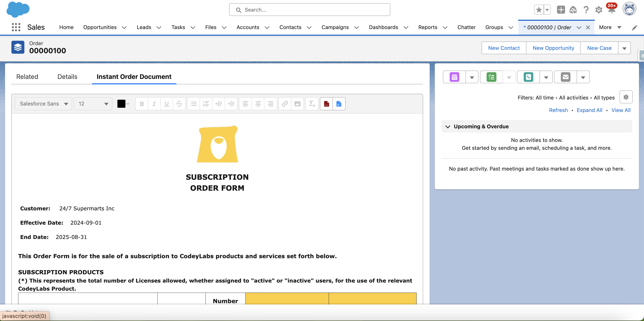Image resolution: width=644 pixels, height=321 pixels.
Task: Open text color swatch picker
Action: pyautogui.click(x=123, y=104)
